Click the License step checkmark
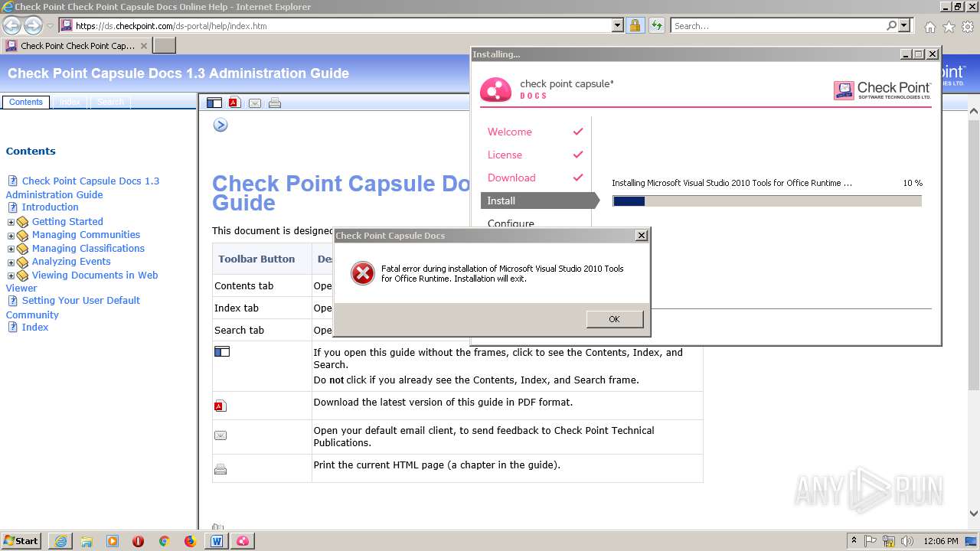The image size is (980, 551). click(x=578, y=155)
